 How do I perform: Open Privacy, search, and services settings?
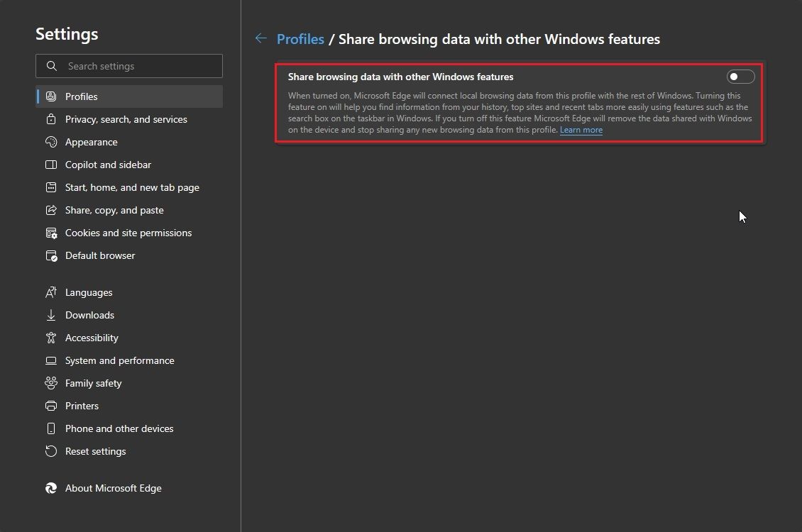[x=126, y=119]
